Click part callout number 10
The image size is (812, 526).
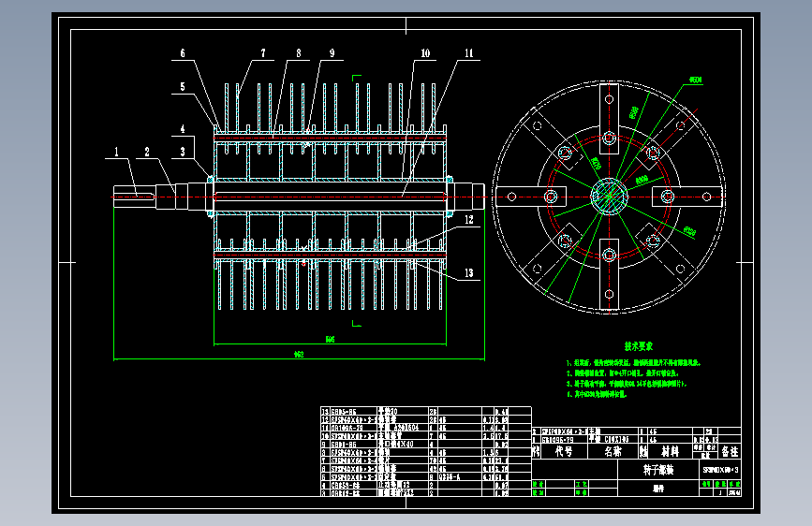pyautogui.click(x=425, y=52)
